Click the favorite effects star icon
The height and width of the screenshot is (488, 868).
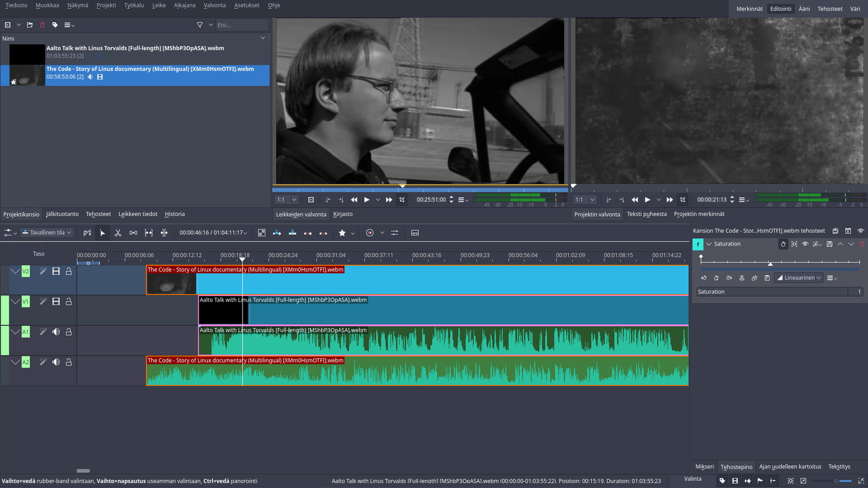coord(342,233)
